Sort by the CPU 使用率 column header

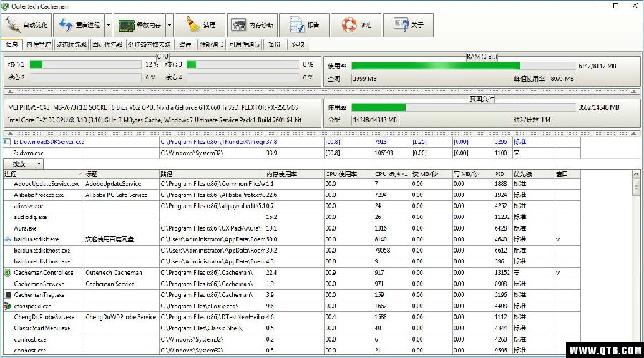click(x=348, y=174)
